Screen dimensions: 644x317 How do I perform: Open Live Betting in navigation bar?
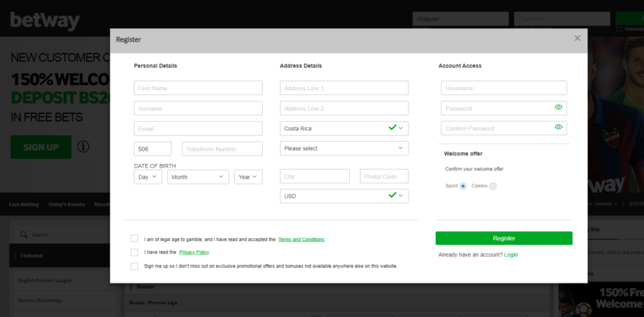(x=24, y=204)
